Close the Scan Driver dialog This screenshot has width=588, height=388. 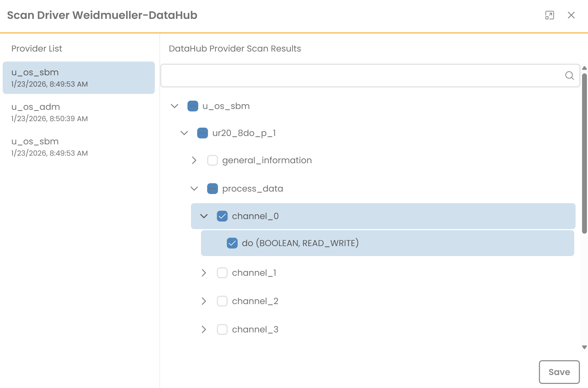571,15
